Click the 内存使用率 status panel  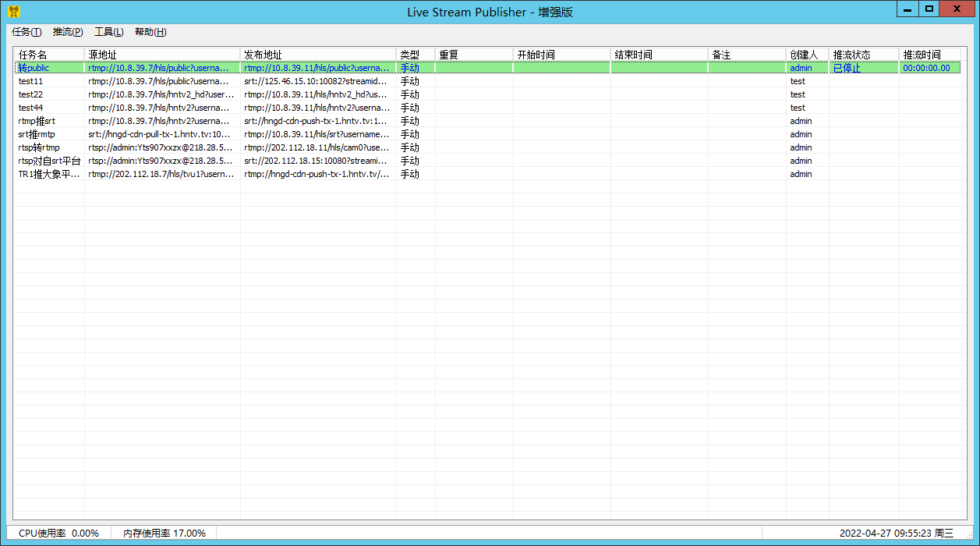click(x=165, y=534)
